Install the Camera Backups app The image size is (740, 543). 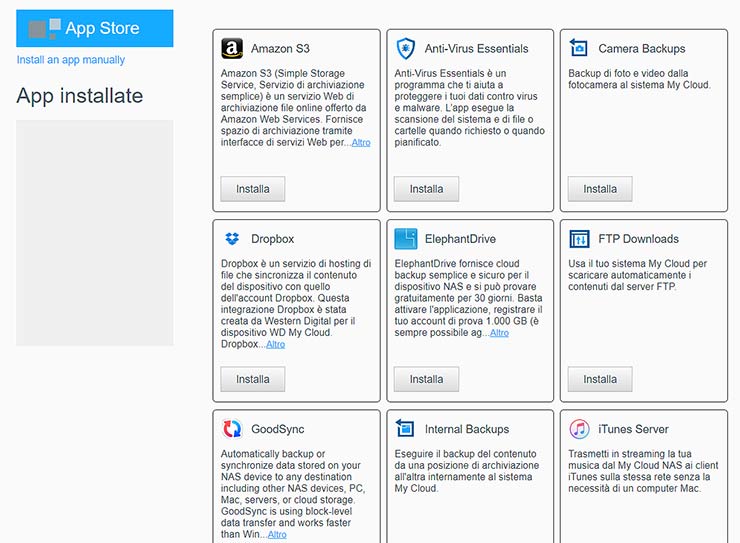pos(600,189)
